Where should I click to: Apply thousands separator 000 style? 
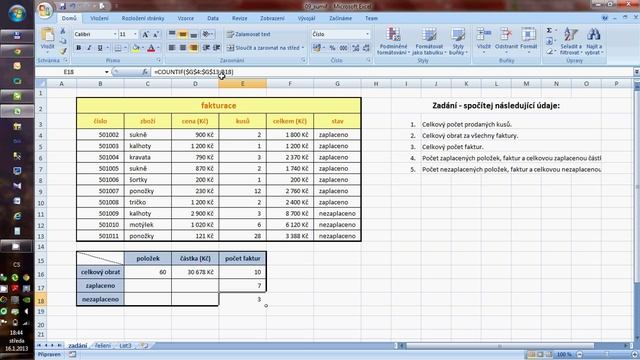[x=343, y=48]
